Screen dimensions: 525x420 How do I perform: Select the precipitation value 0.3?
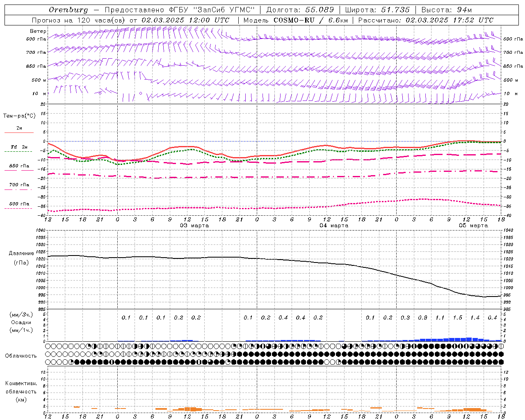click(x=405, y=317)
